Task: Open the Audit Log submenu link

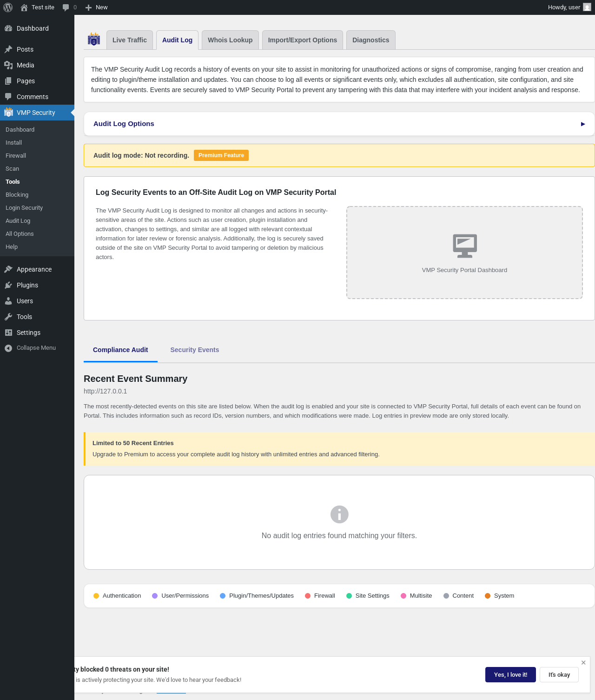Action: [x=18, y=221]
